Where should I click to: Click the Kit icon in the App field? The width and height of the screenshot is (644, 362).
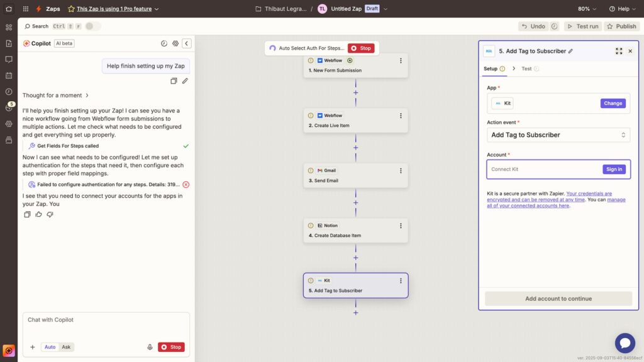click(x=499, y=103)
